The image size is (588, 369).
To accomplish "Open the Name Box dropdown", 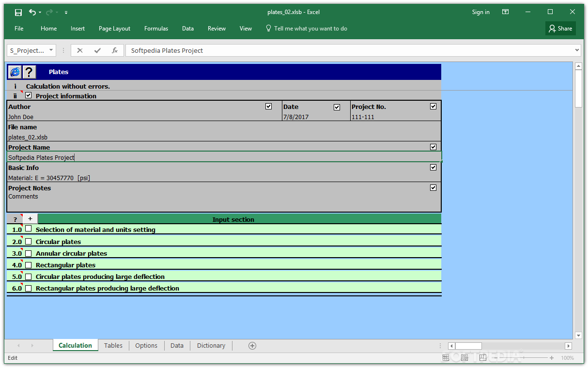I will pos(51,50).
